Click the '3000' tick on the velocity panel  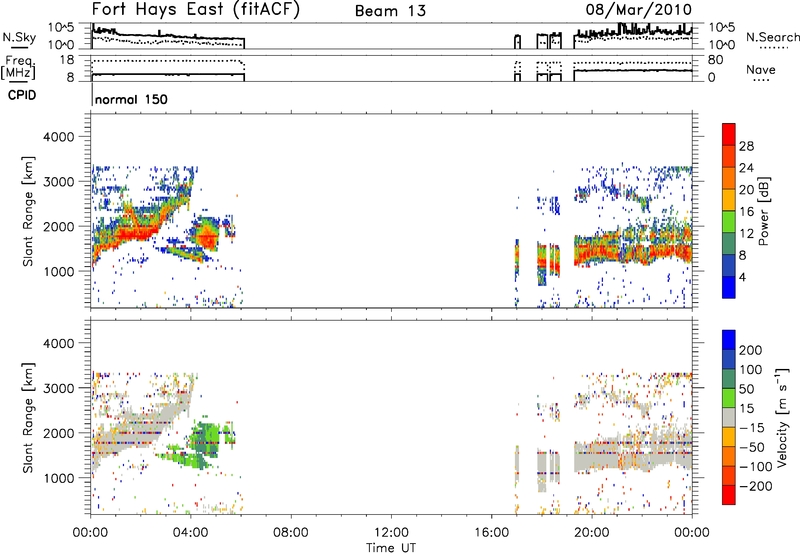point(58,388)
